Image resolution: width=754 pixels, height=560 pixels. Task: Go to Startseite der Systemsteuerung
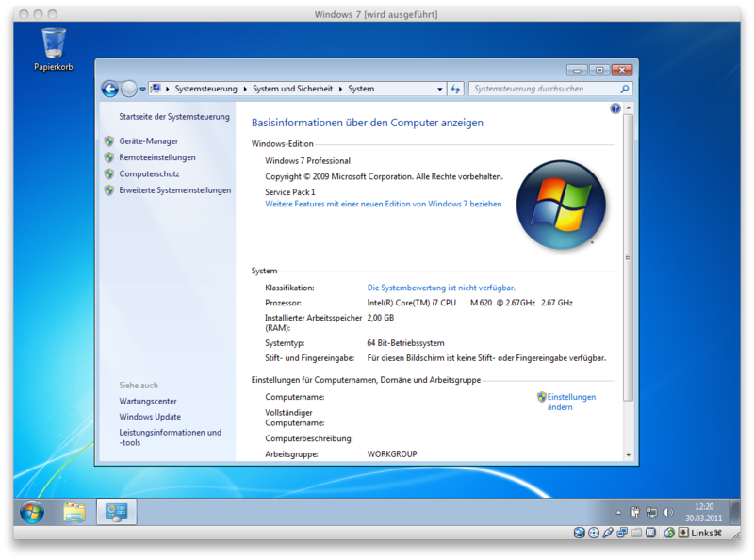point(174,117)
